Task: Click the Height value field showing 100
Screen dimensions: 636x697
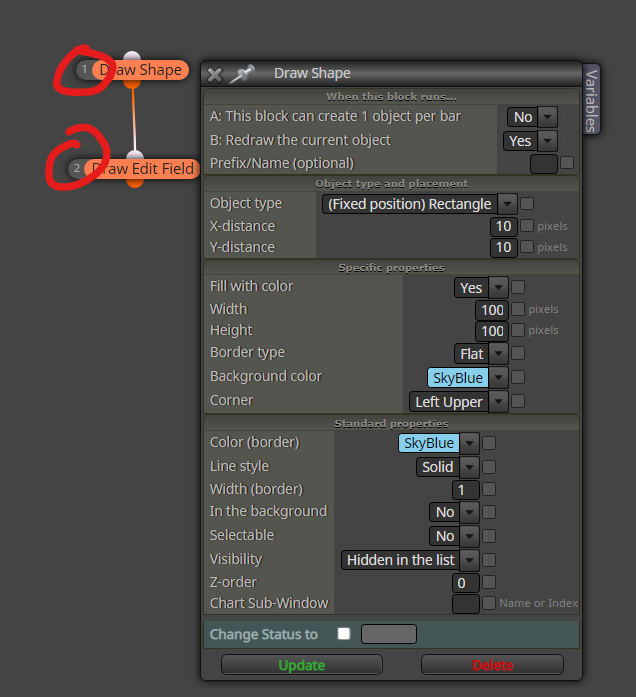Action: [x=492, y=331]
